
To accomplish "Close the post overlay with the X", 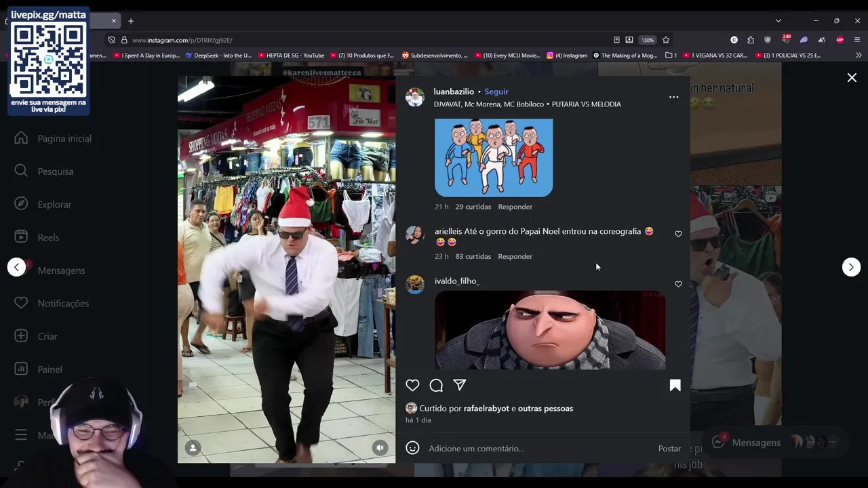I will coord(852,78).
